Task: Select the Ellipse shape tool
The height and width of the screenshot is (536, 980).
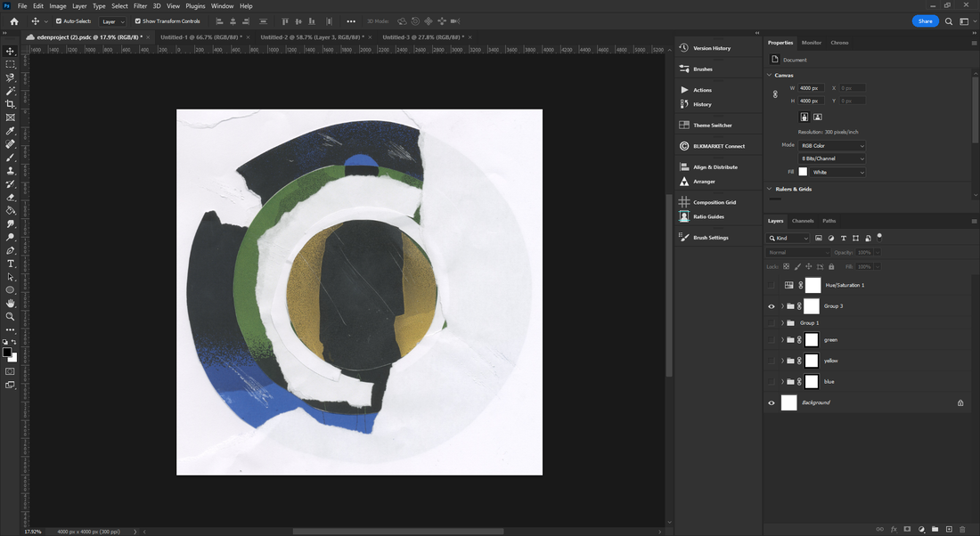Action: (10, 290)
